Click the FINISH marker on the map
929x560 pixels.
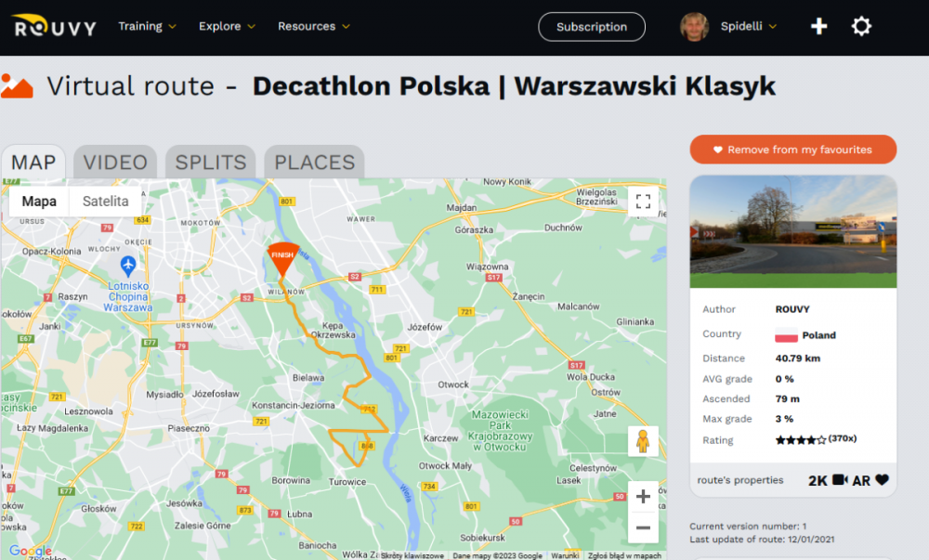tap(282, 259)
